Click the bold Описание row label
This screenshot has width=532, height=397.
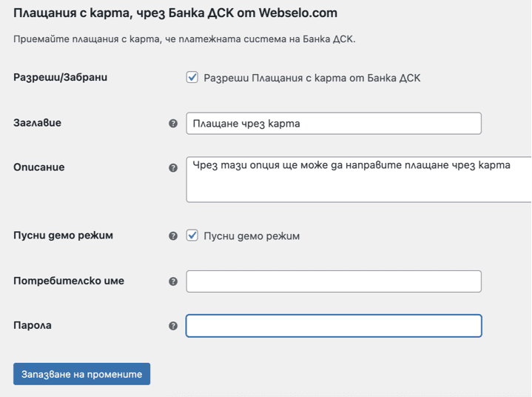click(38, 167)
